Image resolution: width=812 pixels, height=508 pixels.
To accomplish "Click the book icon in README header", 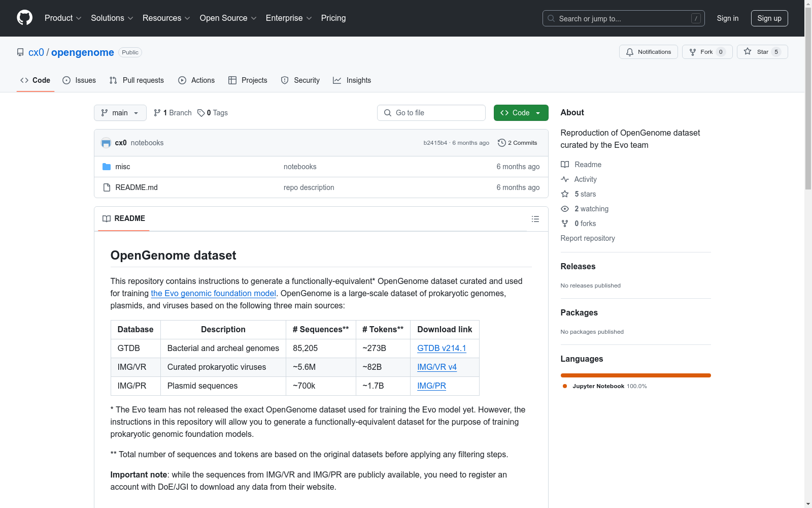I will coord(107,218).
